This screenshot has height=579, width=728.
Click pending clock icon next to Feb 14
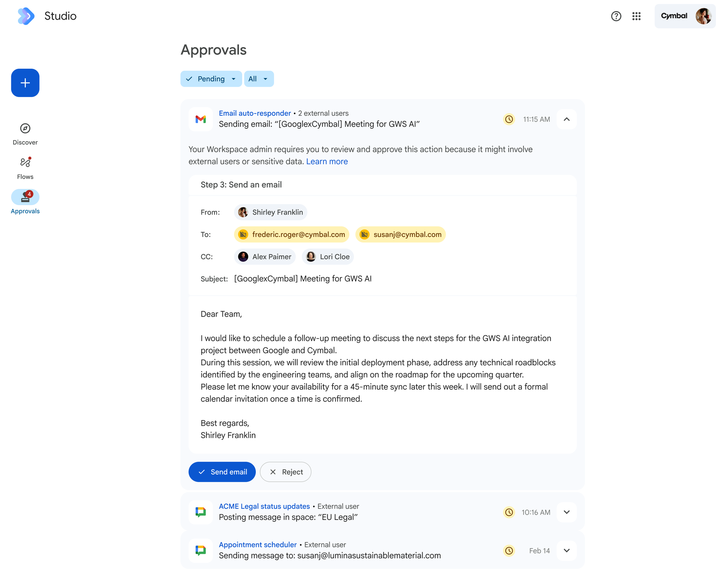click(509, 550)
